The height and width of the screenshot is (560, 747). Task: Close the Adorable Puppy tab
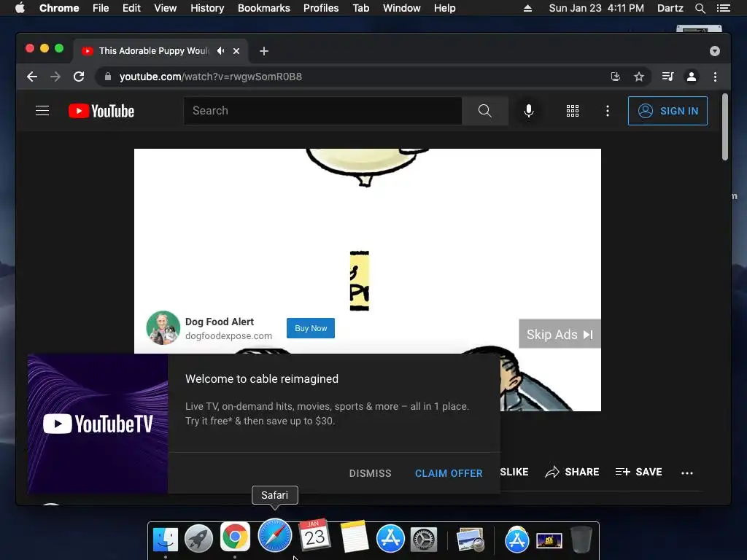(236, 51)
